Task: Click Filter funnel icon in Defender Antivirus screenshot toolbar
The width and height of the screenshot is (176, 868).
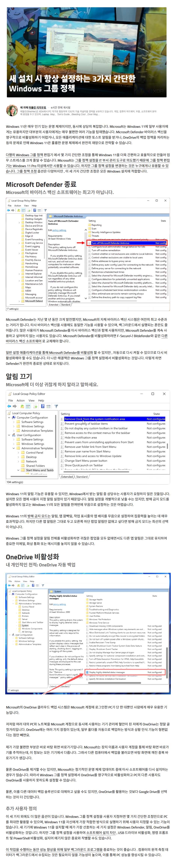Action: coord(45,210)
